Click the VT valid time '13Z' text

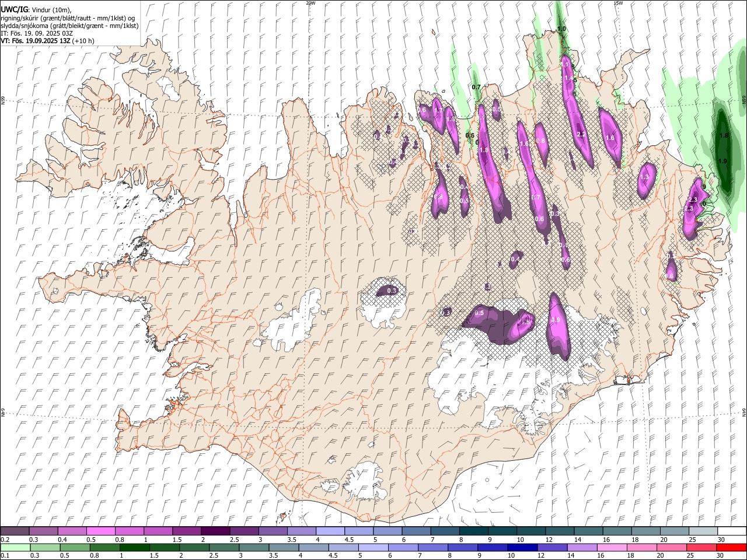point(36,41)
